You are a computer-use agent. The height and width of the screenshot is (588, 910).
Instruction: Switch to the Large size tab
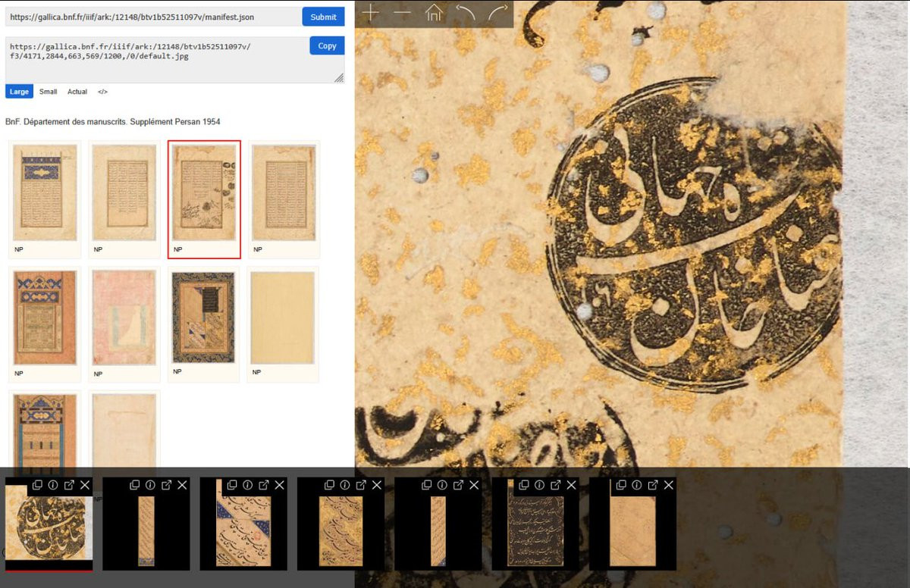[20, 92]
